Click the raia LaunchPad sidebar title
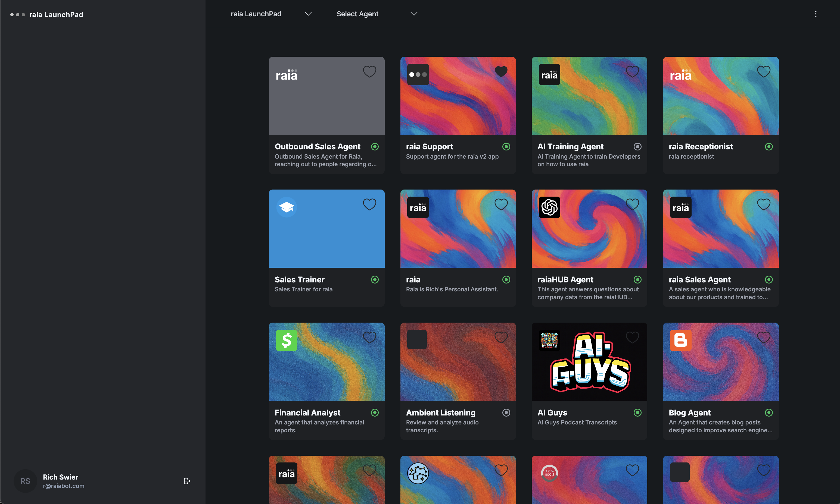The image size is (840, 504). pyautogui.click(x=56, y=15)
